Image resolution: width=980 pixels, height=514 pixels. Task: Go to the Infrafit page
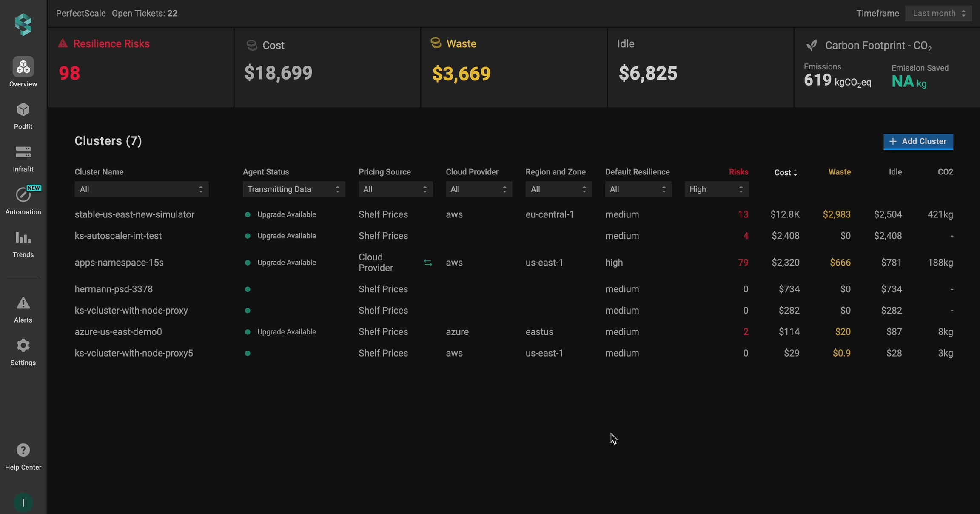coord(23,158)
